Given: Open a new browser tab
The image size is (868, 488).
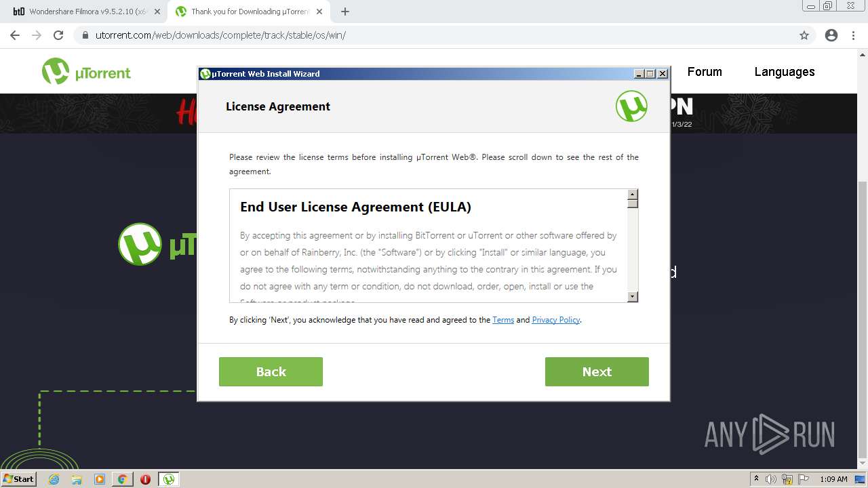Looking at the screenshot, I should [x=345, y=12].
